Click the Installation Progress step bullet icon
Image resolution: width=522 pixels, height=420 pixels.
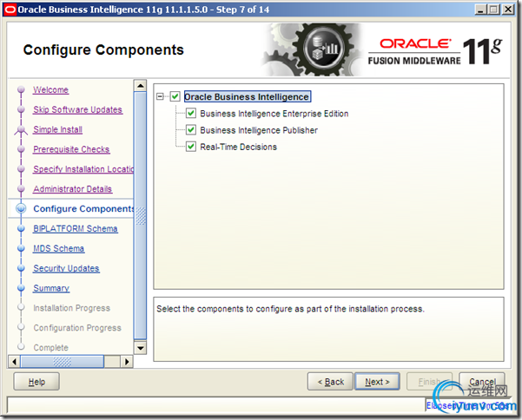(21, 307)
